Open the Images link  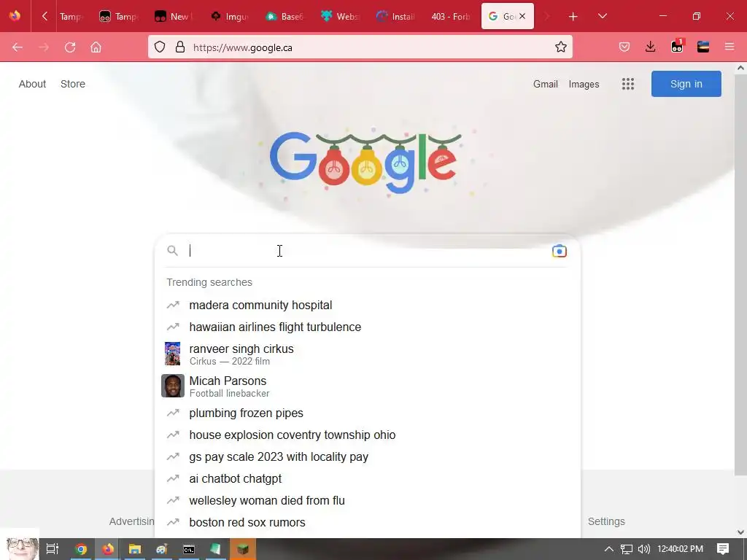[x=584, y=84]
